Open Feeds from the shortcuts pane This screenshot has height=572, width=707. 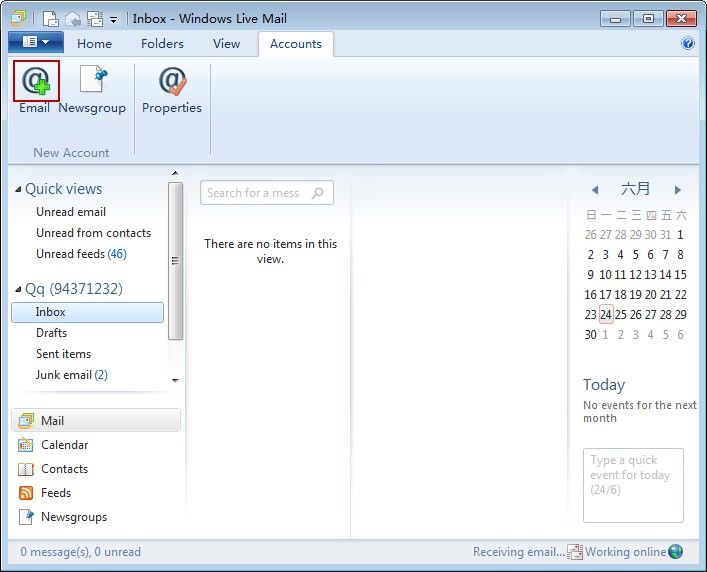point(44,493)
